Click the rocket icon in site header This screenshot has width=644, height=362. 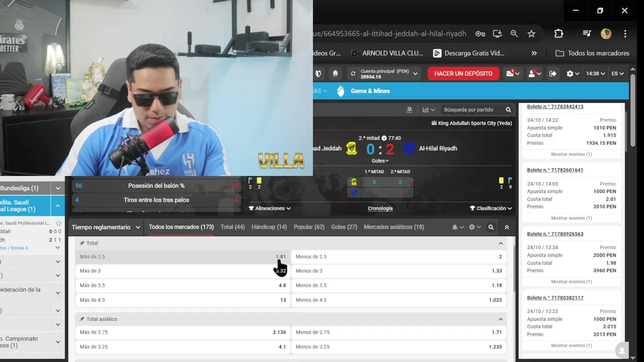(x=335, y=73)
